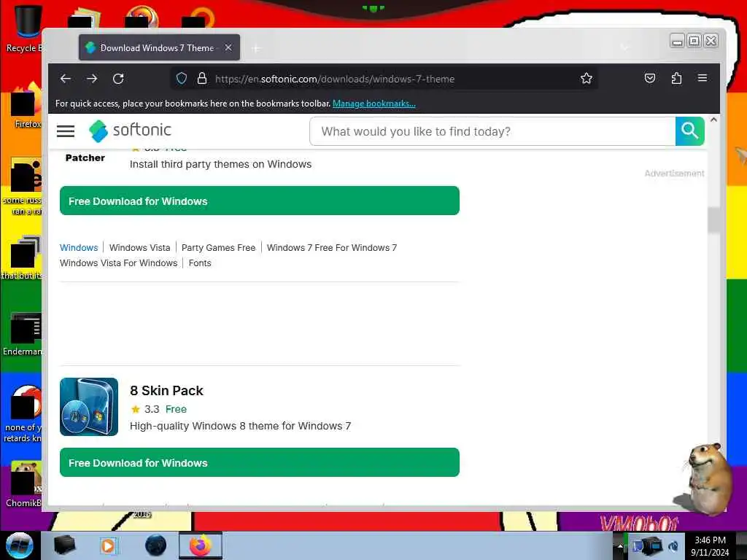Open new tab with plus button

click(256, 48)
